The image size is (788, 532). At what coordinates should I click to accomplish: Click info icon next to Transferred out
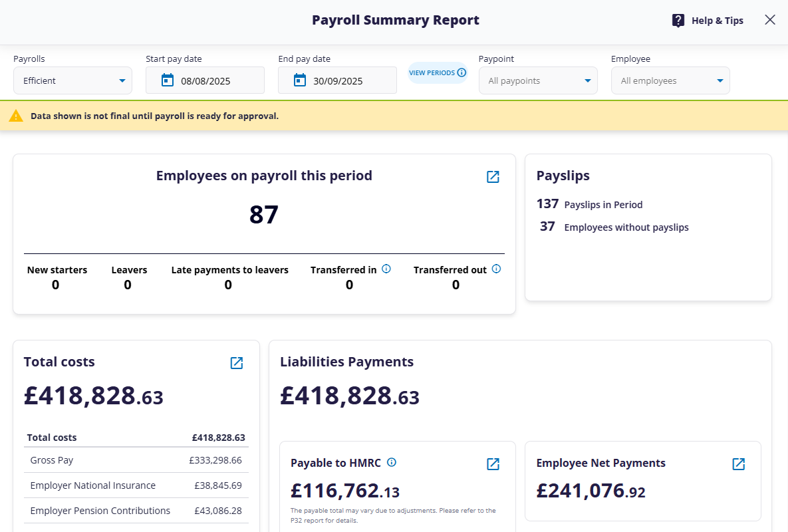pyautogui.click(x=496, y=269)
